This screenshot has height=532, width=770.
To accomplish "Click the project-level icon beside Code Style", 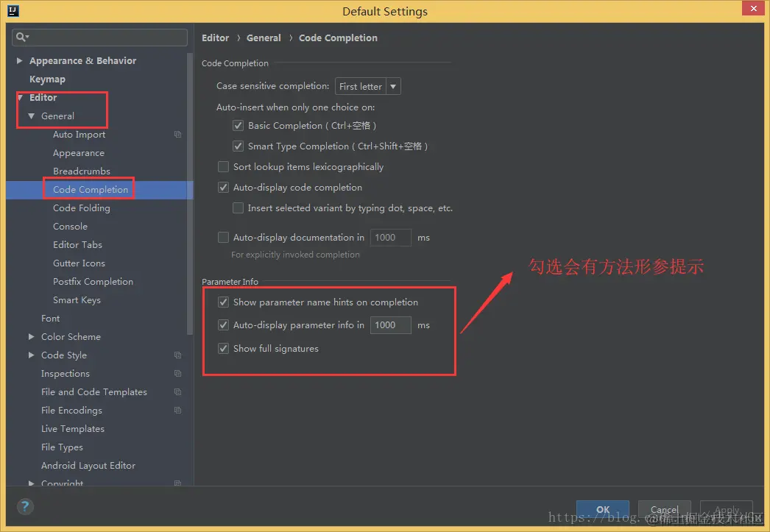I will (177, 355).
